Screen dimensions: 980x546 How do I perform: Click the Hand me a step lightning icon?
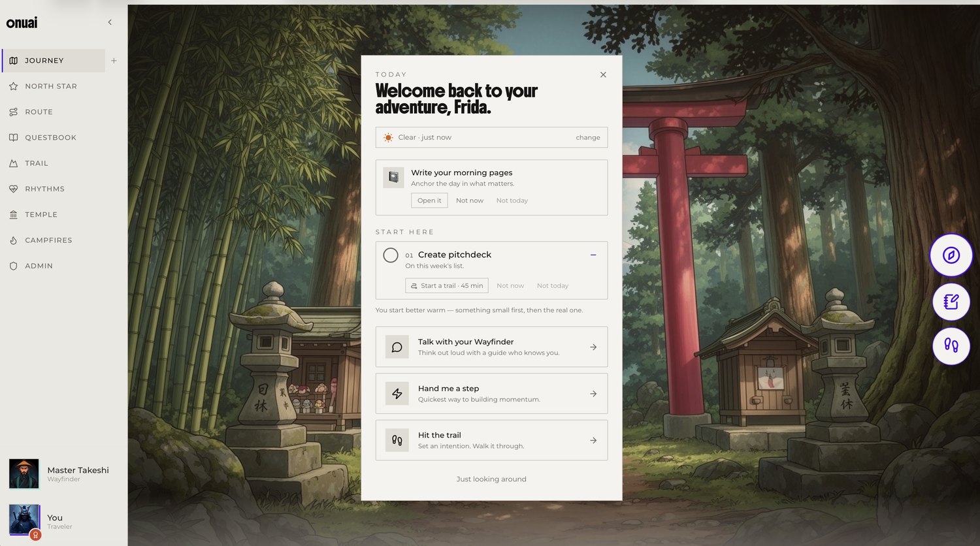[397, 394]
